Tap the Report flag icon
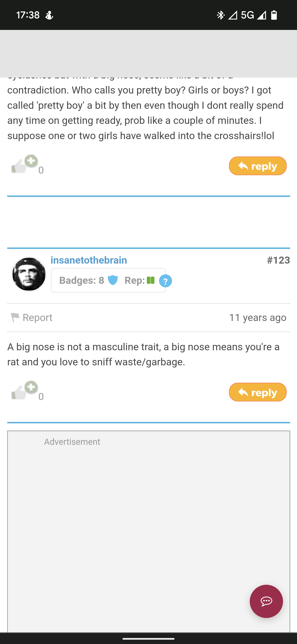This screenshot has width=297, height=644. coord(15,318)
